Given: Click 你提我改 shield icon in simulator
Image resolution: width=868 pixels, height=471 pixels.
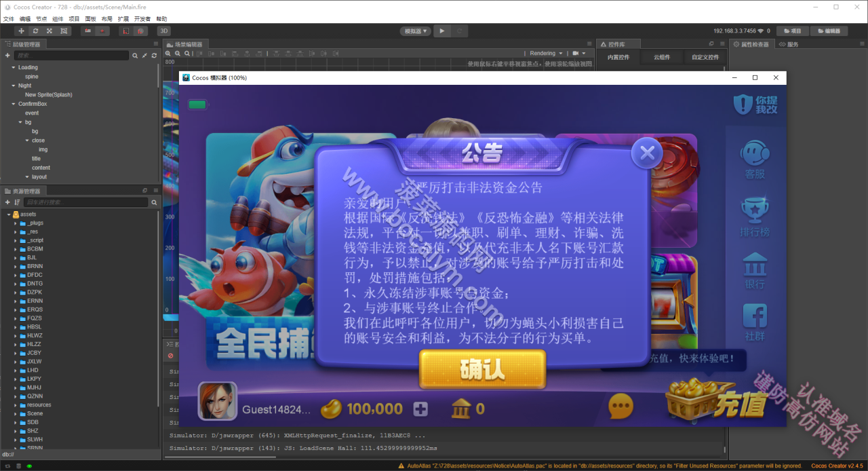Looking at the screenshot, I should (755, 104).
